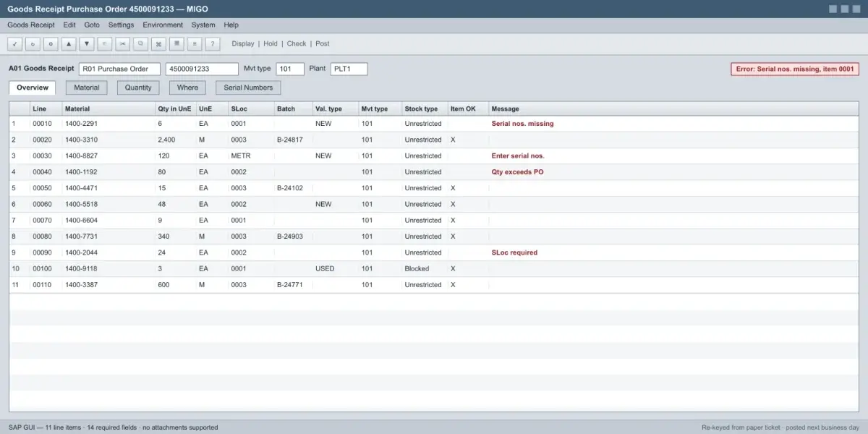This screenshot has height=434, width=868.
Task: Click the Plant field containing PLT1
Action: (x=349, y=69)
